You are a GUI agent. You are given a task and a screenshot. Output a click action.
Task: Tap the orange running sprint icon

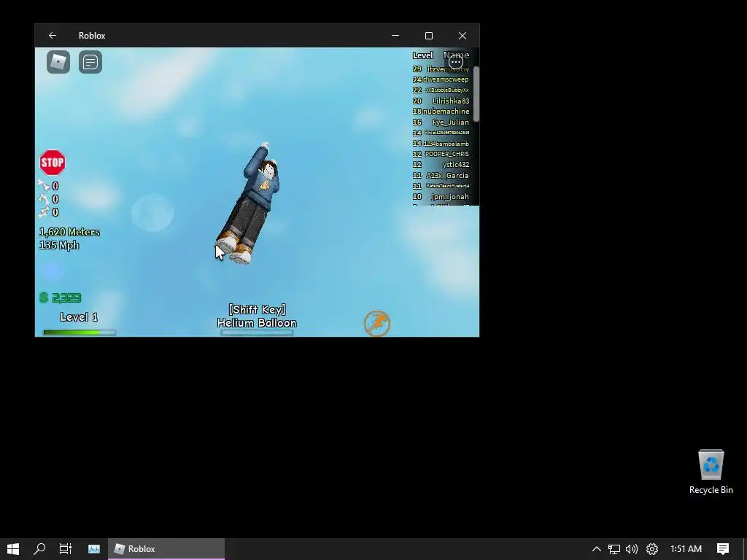coord(377,324)
